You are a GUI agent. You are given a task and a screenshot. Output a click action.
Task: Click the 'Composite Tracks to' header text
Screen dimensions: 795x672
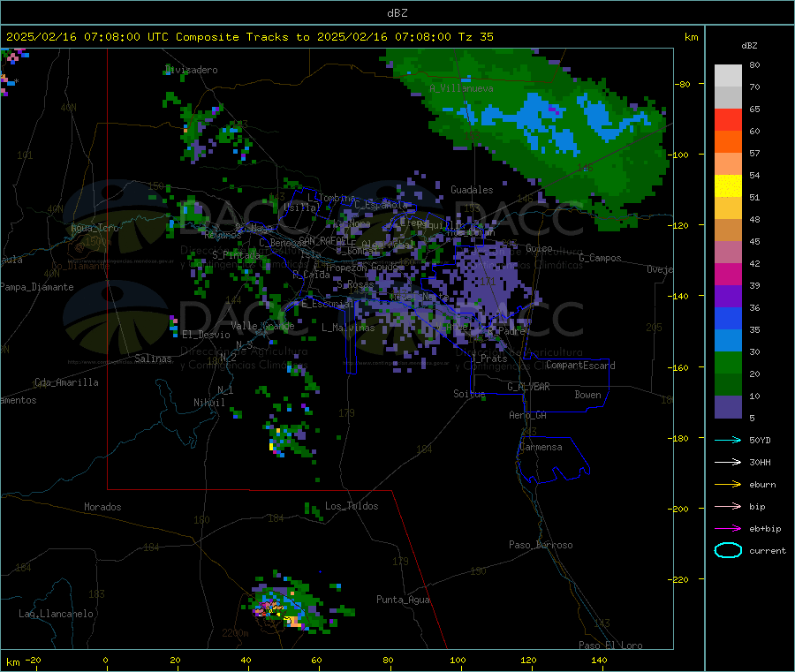pyautogui.click(x=242, y=37)
